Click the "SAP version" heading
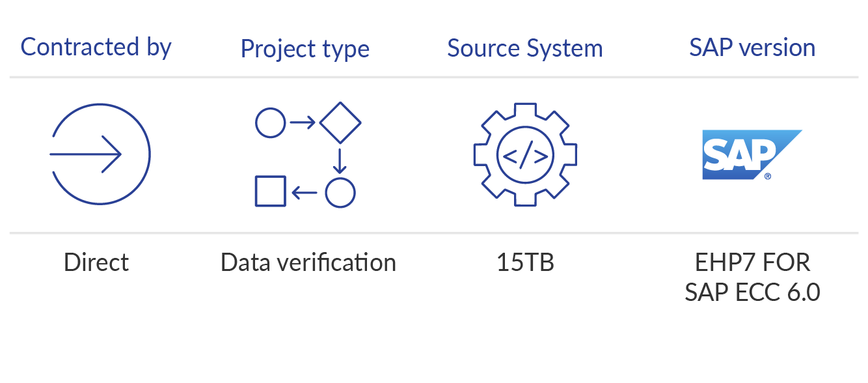Screen dimensions: 868x383 (x=752, y=48)
